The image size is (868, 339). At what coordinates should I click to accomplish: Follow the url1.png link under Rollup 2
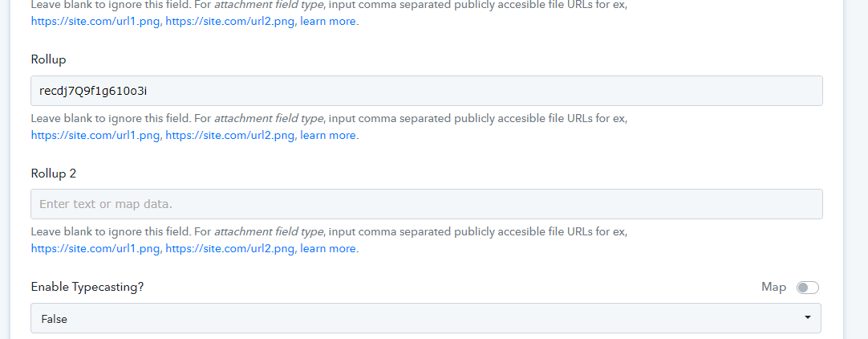95,248
